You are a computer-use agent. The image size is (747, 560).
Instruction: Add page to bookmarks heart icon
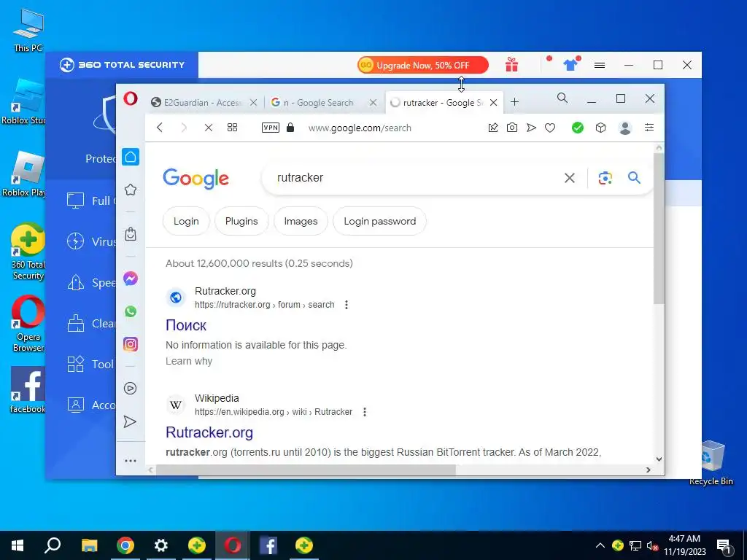tap(550, 128)
